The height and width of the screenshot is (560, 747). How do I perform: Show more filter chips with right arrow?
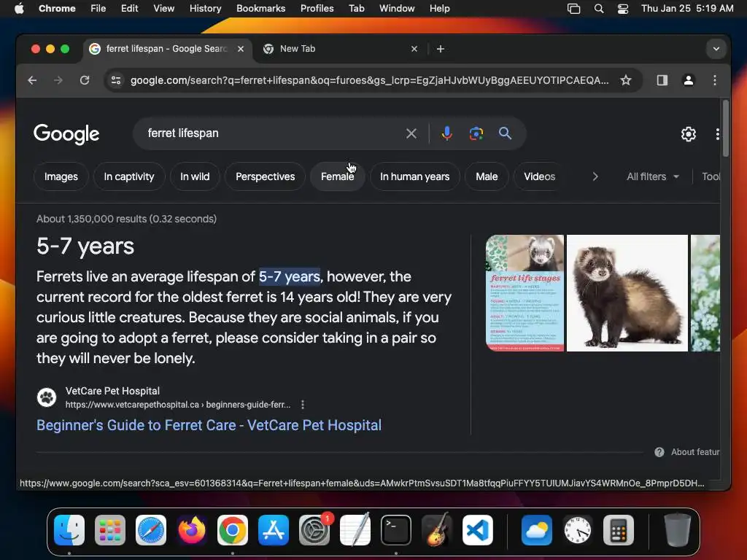click(595, 176)
